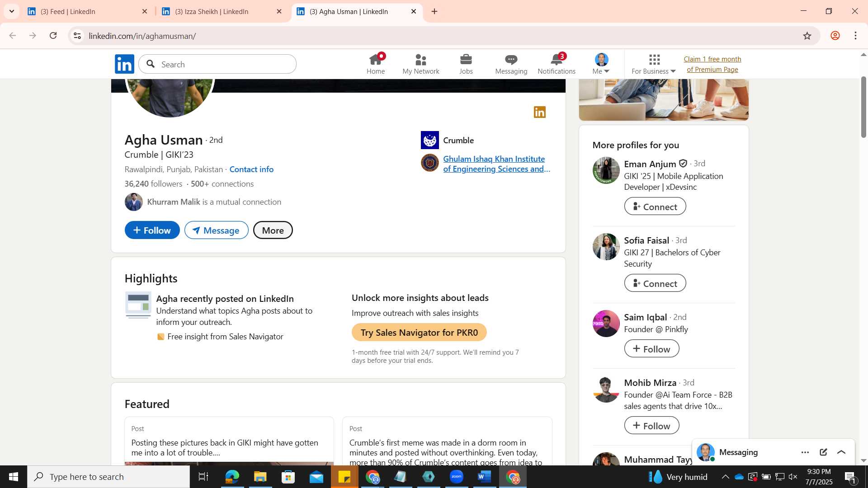Screen dimensions: 868x488
Task: Expand the For Business menu
Action: [x=654, y=64]
